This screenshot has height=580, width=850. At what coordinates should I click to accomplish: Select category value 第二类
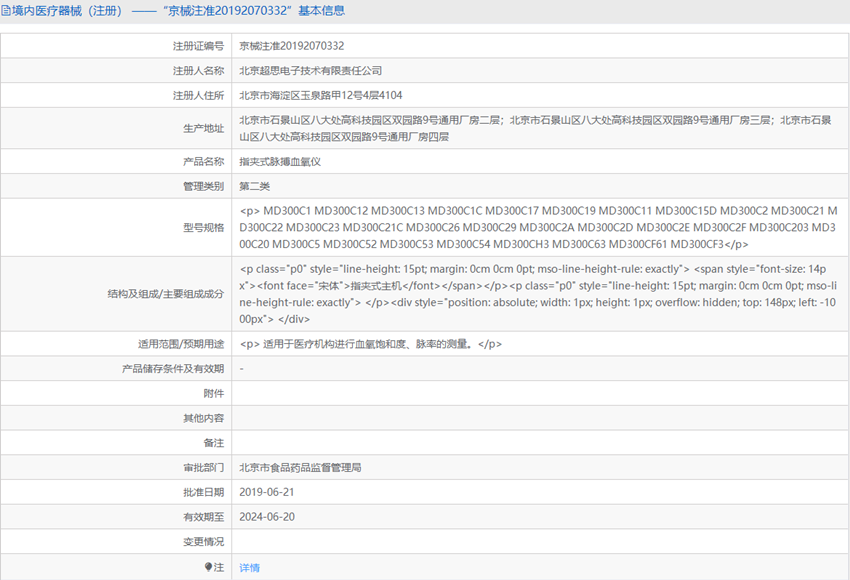pos(254,186)
